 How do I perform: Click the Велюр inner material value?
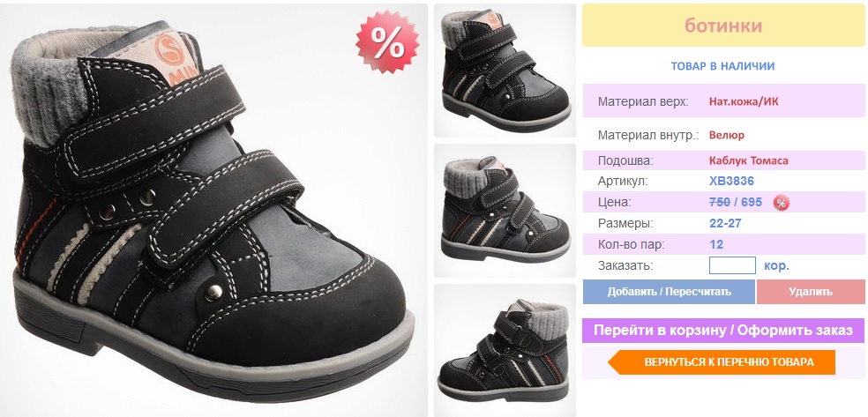click(726, 135)
